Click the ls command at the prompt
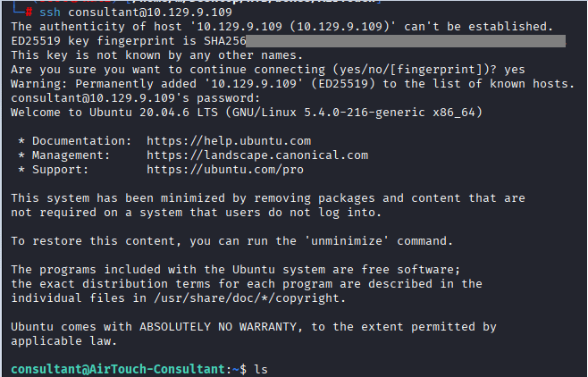The image size is (588, 377). (261, 369)
